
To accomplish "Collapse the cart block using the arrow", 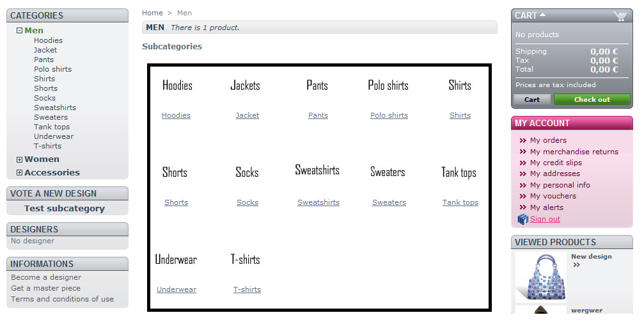I will pos(543,15).
